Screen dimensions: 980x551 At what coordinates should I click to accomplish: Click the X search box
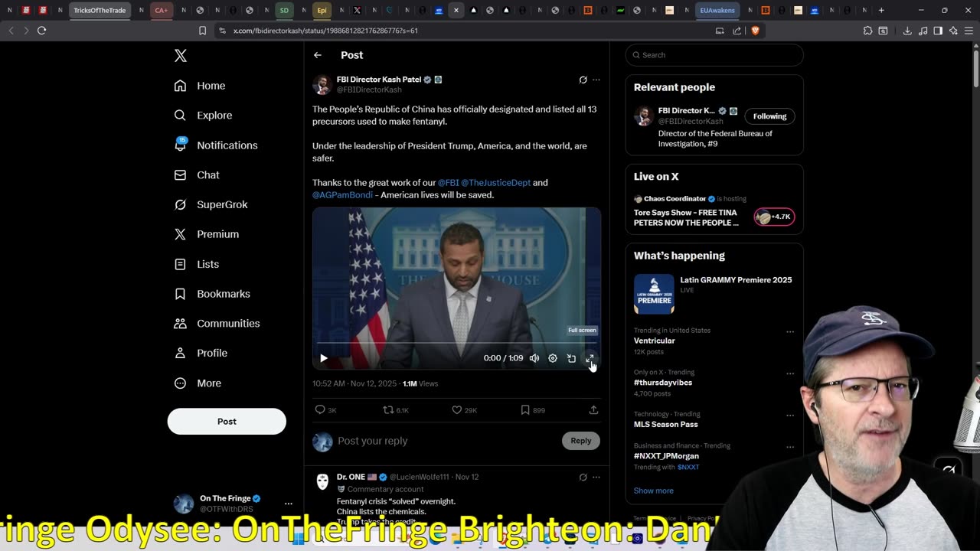pos(714,55)
